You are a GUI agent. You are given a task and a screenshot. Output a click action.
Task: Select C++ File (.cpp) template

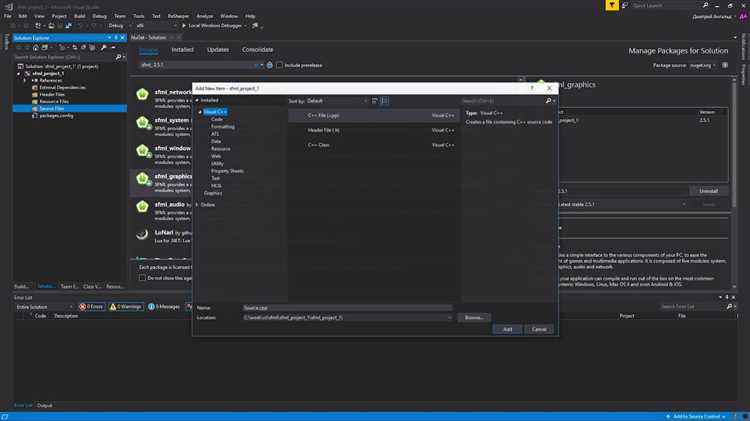click(x=373, y=115)
